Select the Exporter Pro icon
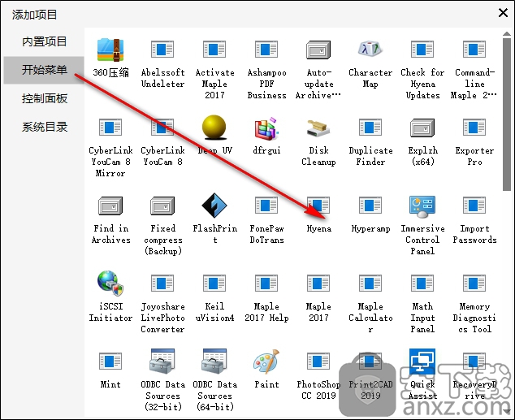Viewport: 515px width, 420px height. click(x=474, y=128)
